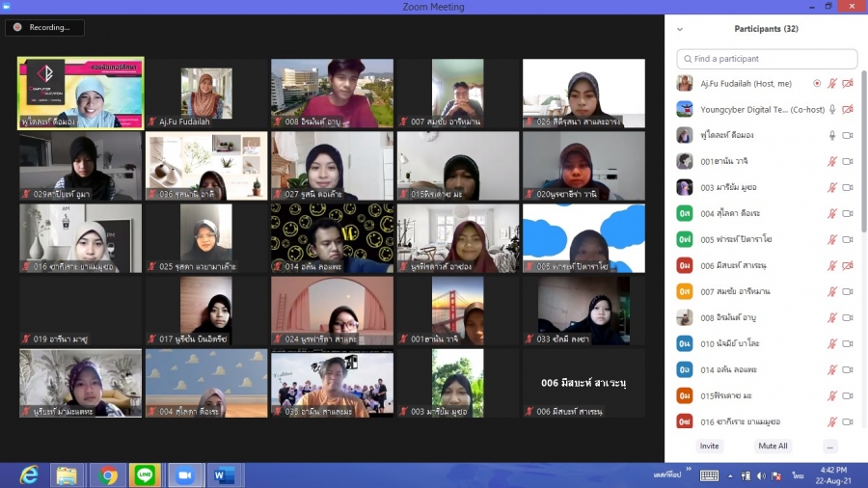Click camera icon for 003 participant row
The image size is (868, 488).
coord(848,188)
